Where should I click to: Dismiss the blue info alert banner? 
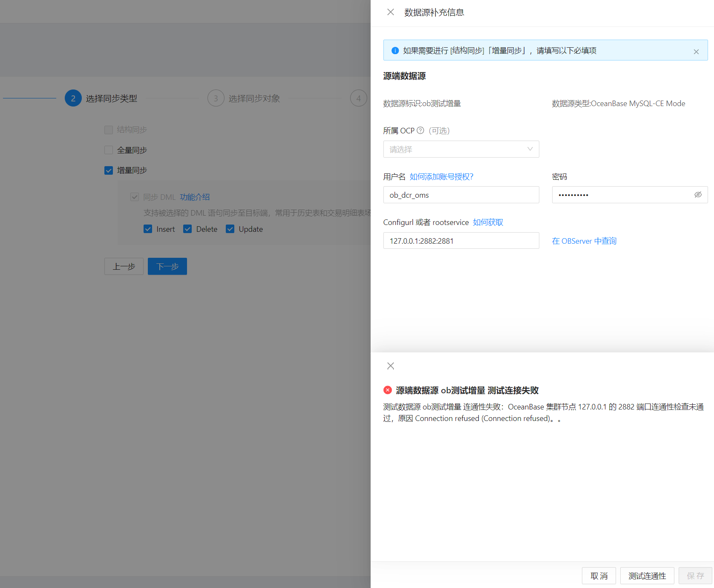click(696, 52)
